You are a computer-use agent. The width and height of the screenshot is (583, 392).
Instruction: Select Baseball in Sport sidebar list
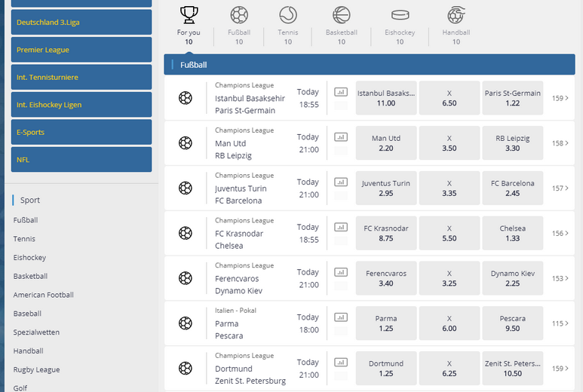pos(27,314)
